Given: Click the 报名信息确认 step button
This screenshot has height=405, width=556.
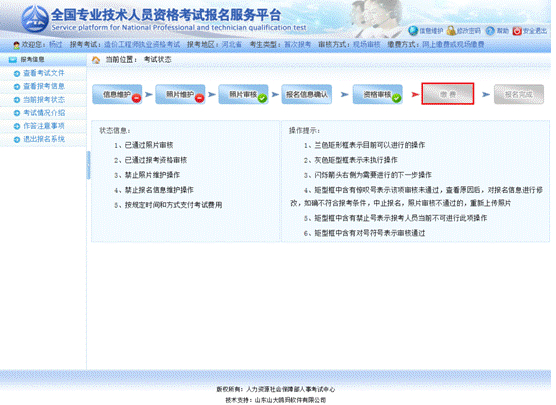Looking at the screenshot, I should (x=307, y=94).
